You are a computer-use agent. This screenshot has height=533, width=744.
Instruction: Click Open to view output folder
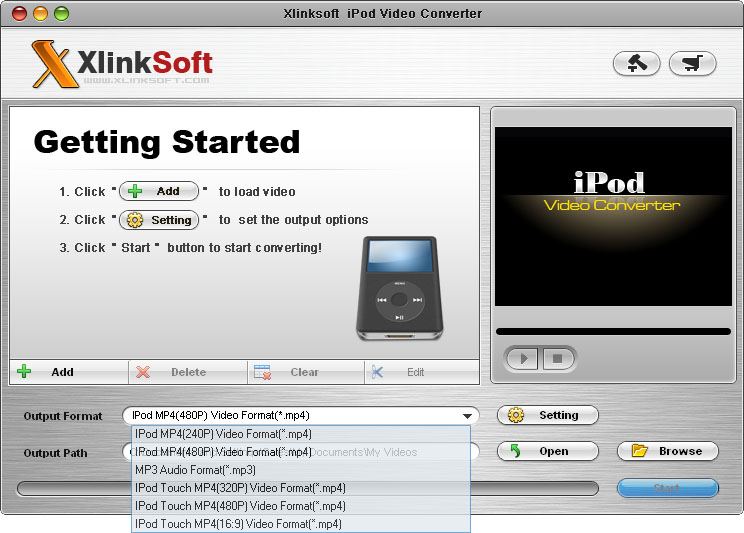(x=548, y=451)
